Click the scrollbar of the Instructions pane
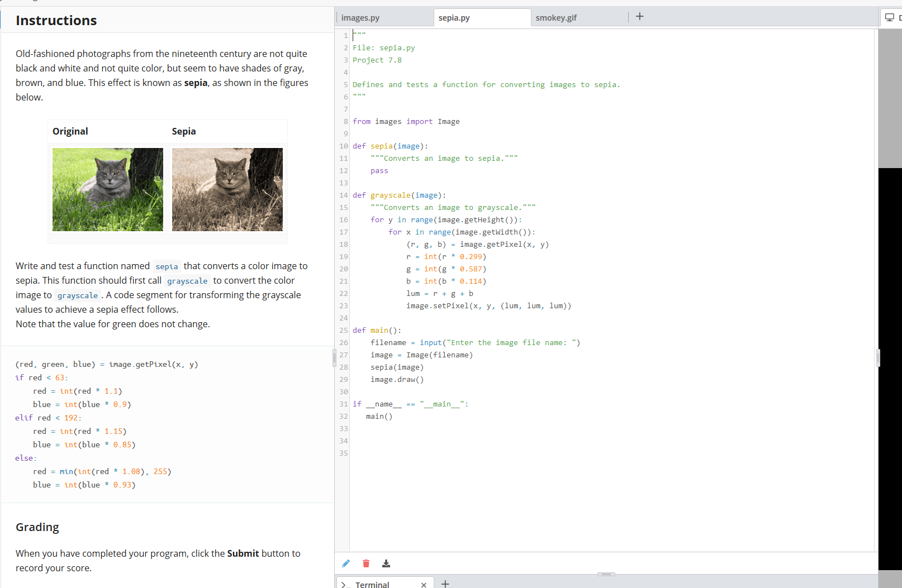Image resolution: width=902 pixels, height=588 pixels. [x=334, y=358]
